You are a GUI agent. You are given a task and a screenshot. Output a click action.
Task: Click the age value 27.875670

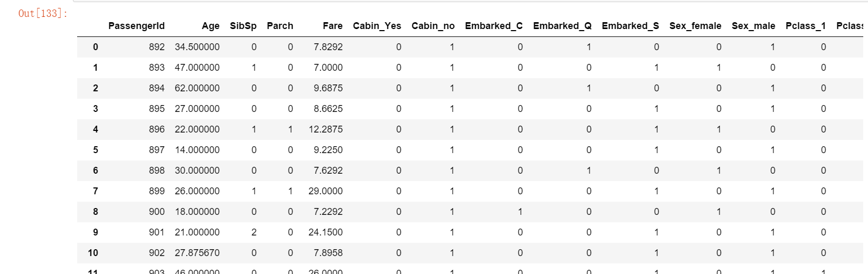197,253
